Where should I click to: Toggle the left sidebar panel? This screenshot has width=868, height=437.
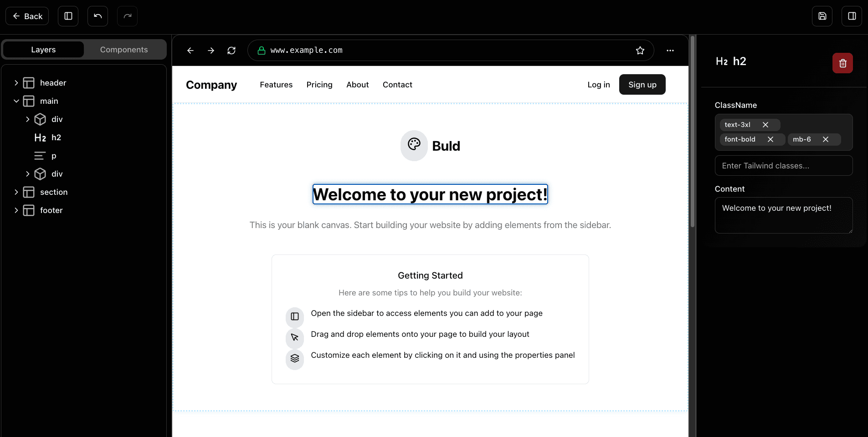point(68,16)
